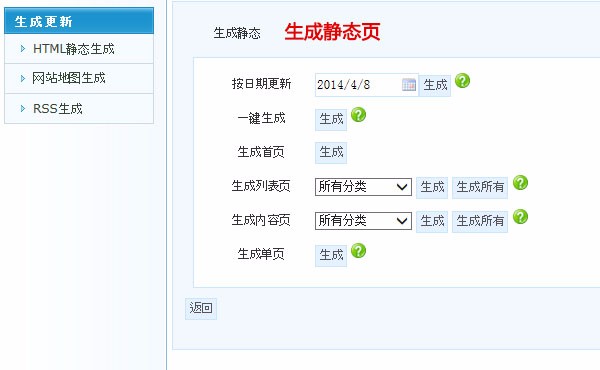600x370 pixels.
Task: Click arrow icon before 网站地图生成
Action: (x=23, y=78)
